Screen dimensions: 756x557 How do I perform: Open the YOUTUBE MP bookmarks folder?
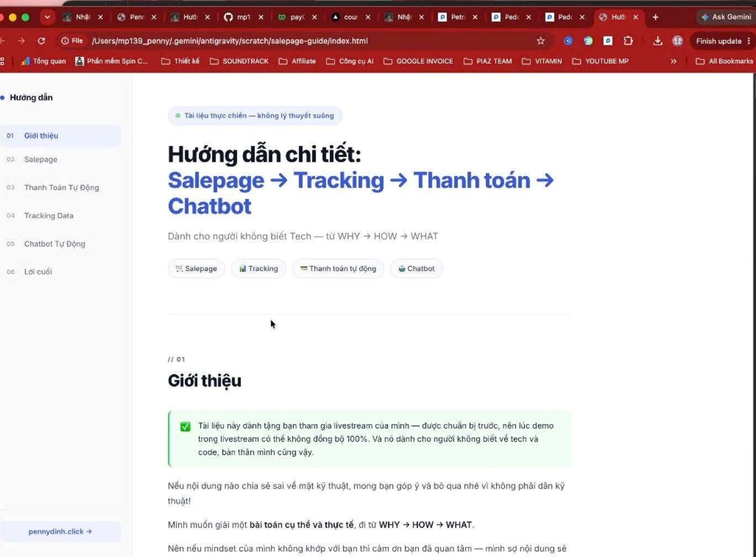tap(600, 61)
